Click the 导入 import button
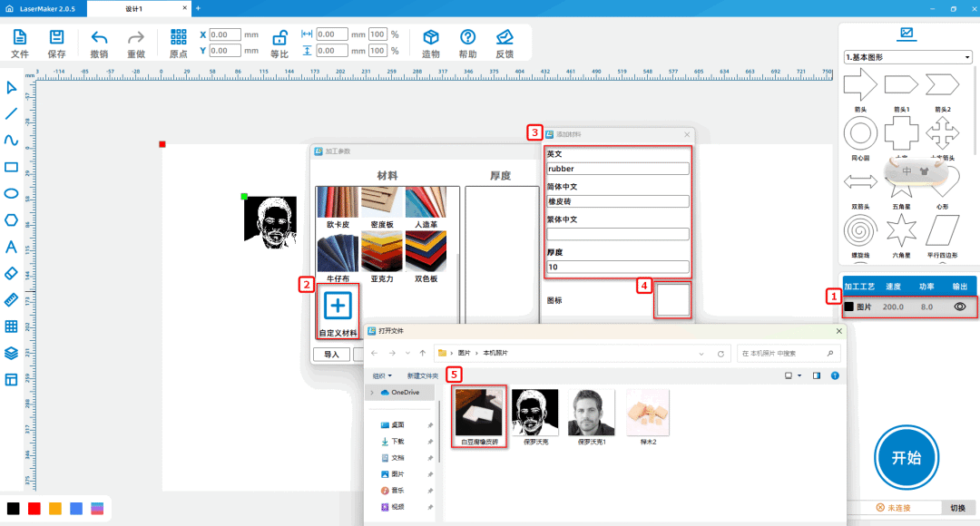This screenshot has width=980, height=526. [x=331, y=355]
